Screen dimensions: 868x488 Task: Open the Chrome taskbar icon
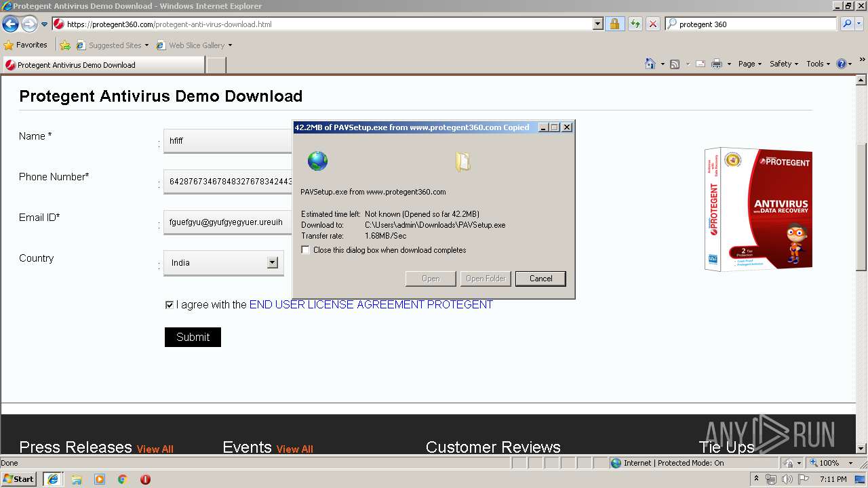tap(123, 479)
